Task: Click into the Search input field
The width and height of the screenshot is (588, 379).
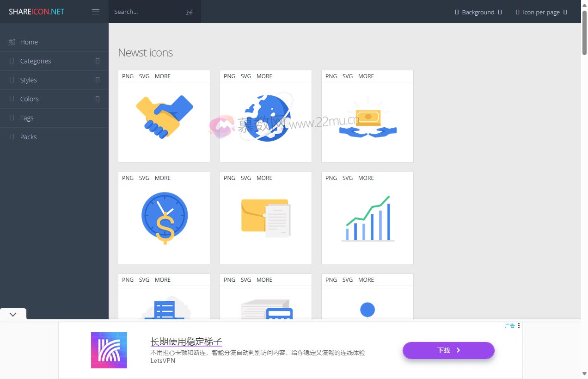Action: click(146, 12)
